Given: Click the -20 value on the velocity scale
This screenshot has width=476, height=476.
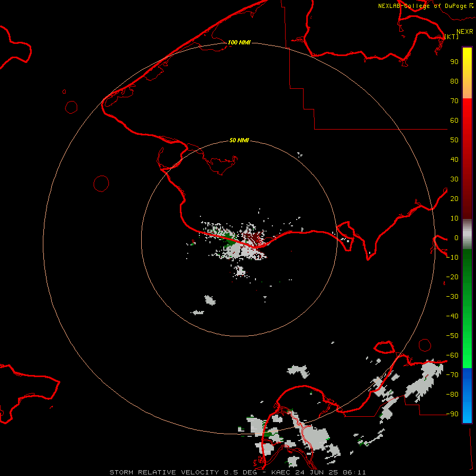Looking at the screenshot, I should [452, 277].
